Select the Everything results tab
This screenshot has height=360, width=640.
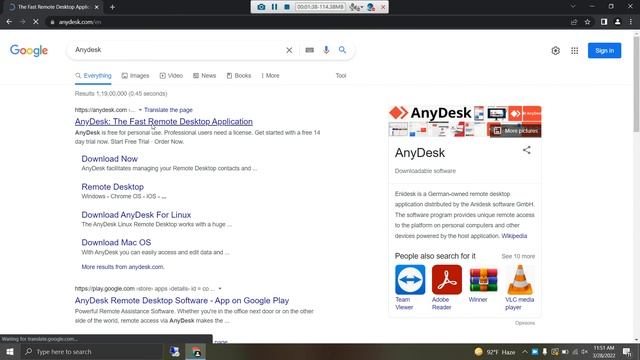(x=93, y=76)
